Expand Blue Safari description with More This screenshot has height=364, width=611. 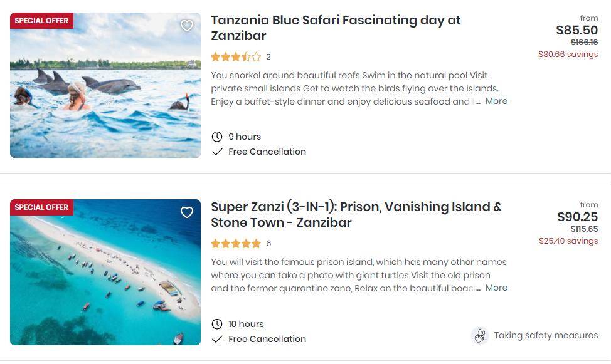[496, 101]
